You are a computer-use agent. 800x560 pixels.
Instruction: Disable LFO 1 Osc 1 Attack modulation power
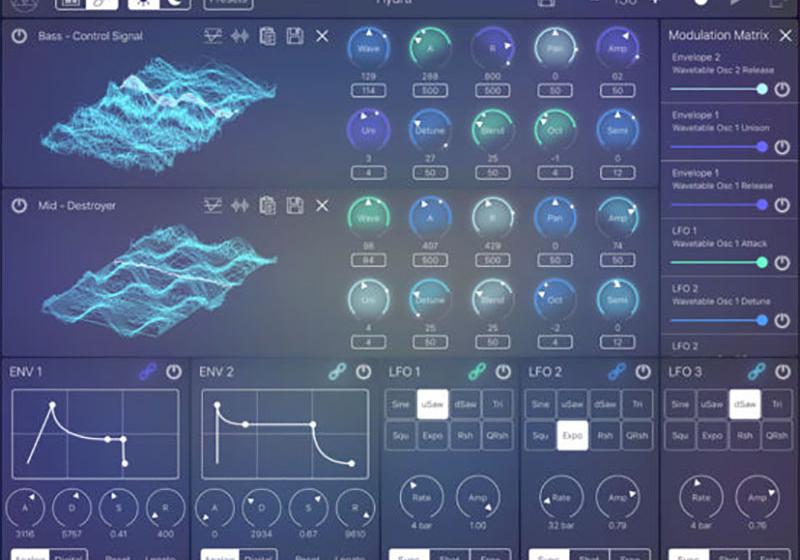point(782,263)
